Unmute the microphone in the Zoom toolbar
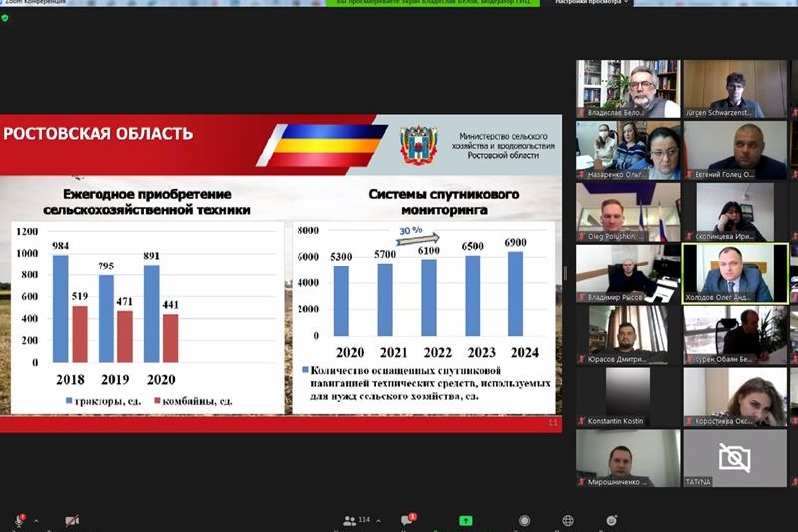Image resolution: width=798 pixels, height=532 pixels. (19, 520)
